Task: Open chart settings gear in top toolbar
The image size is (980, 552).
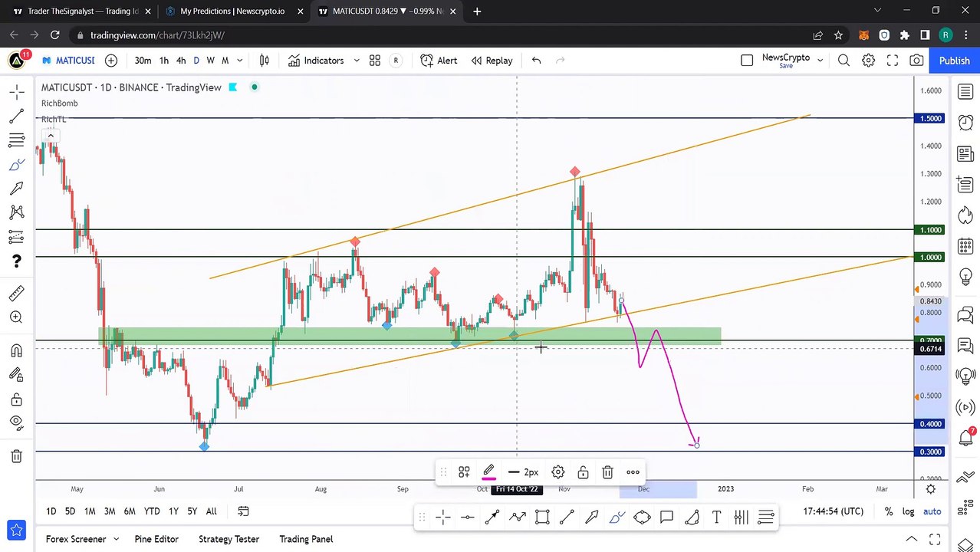Action: (868, 61)
